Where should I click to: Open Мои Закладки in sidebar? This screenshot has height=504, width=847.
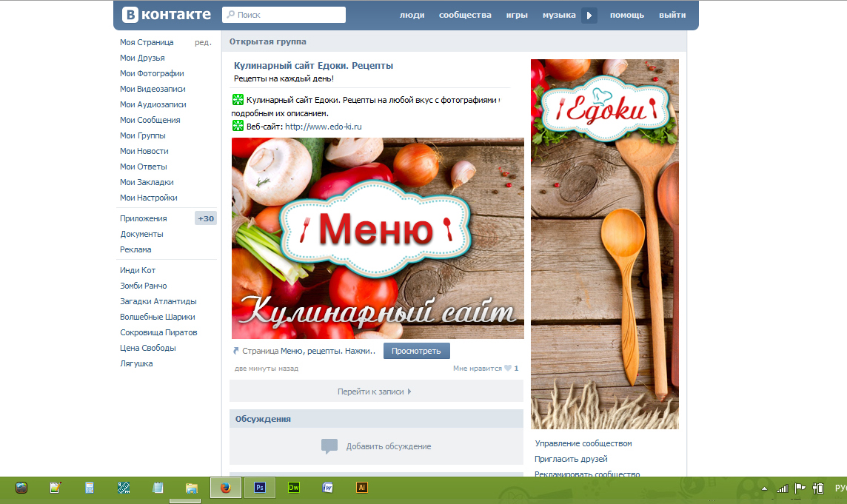[147, 183]
